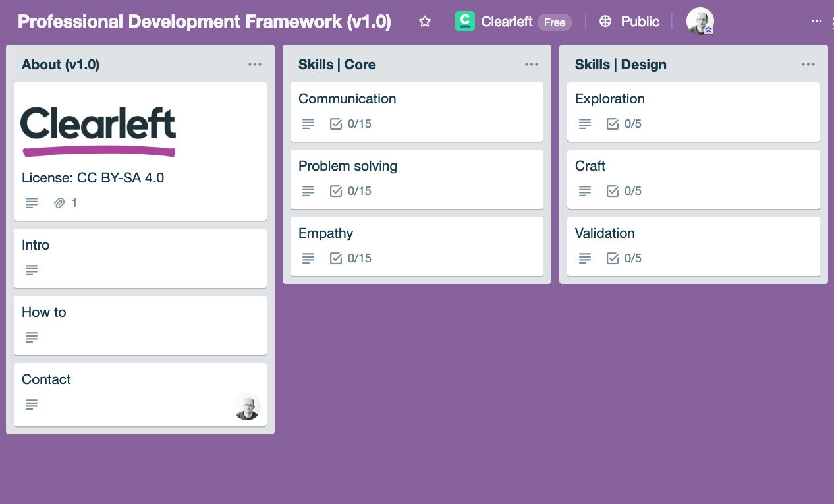The height and width of the screenshot is (504, 834).
Task: Click 0/5 count on Exploration card
Action: pyautogui.click(x=633, y=124)
